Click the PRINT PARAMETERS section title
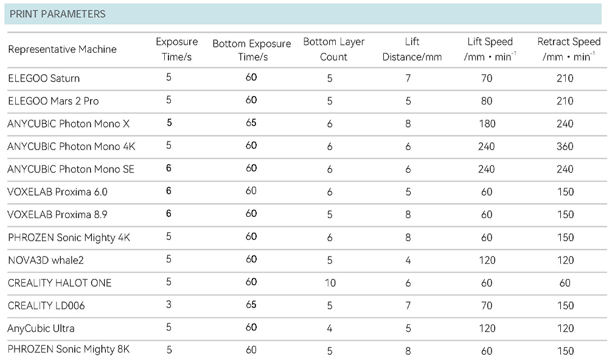Viewport: 612px width, 364px height. click(57, 14)
